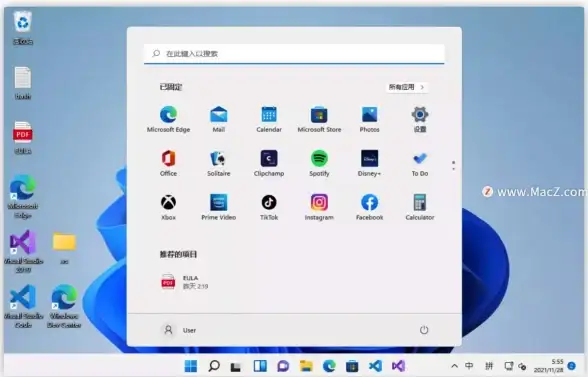
Task: Click the power button in Start menu
Action: [x=424, y=330]
